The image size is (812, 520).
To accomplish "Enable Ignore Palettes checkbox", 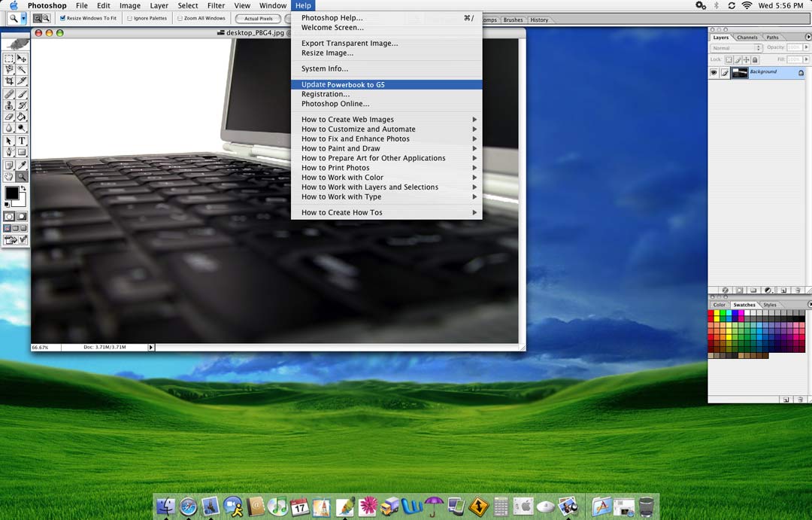I will (x=129, y=18).
